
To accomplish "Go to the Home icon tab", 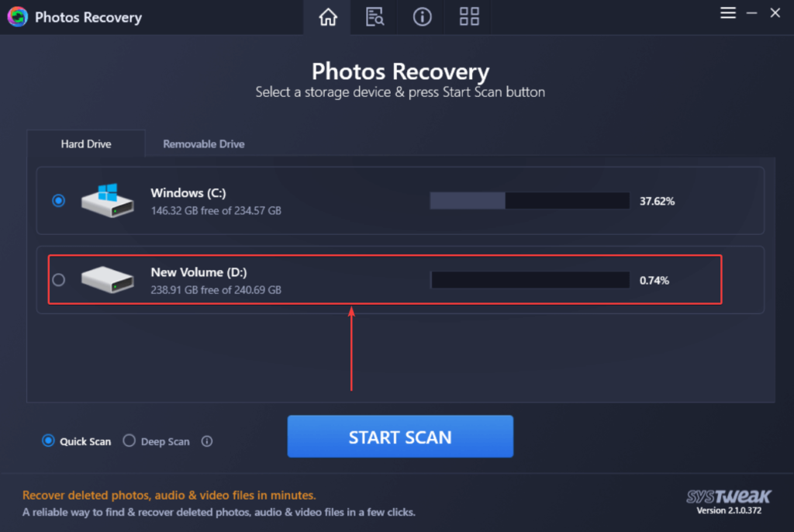I will 328,17.
